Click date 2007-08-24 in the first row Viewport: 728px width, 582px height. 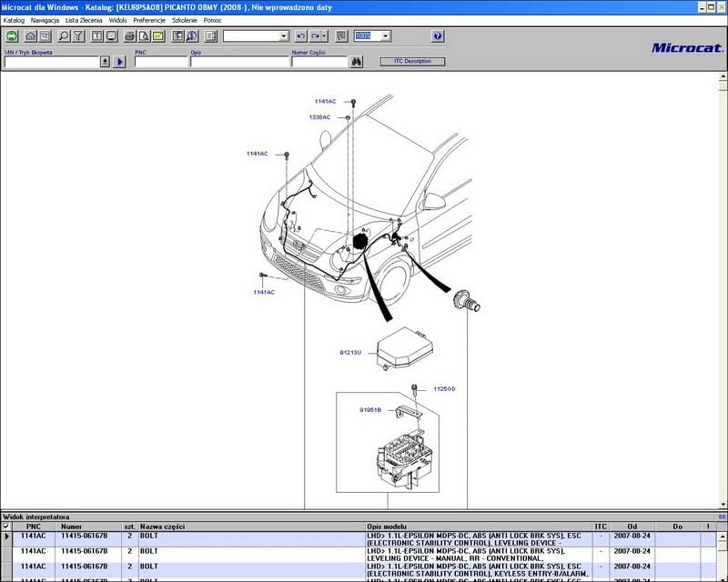(632, 536)
